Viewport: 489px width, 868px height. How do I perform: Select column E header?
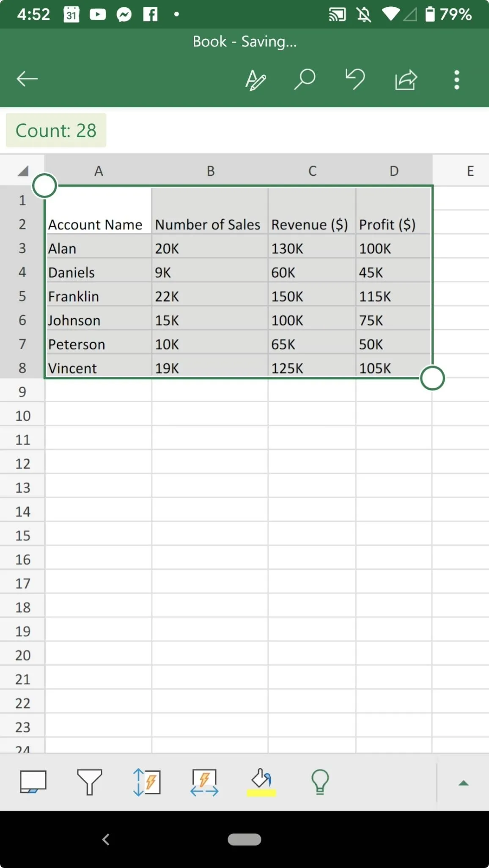point(470,171)
